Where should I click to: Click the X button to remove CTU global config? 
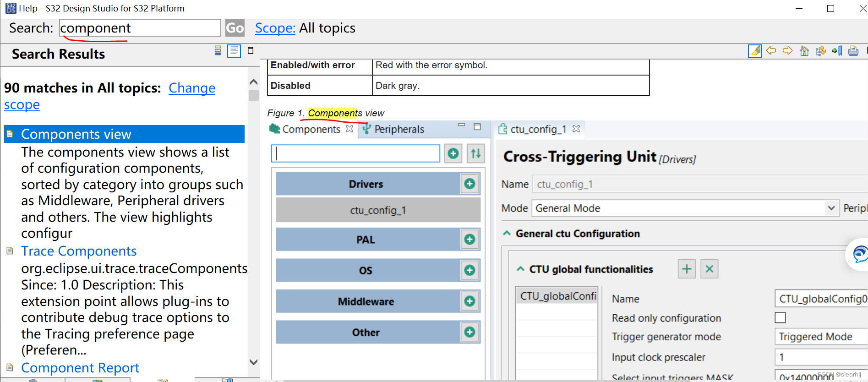click(709, 269)
